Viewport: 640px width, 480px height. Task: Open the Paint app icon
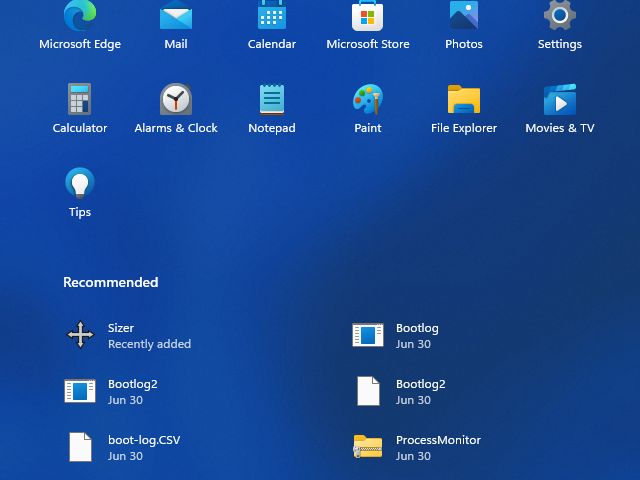368,99
